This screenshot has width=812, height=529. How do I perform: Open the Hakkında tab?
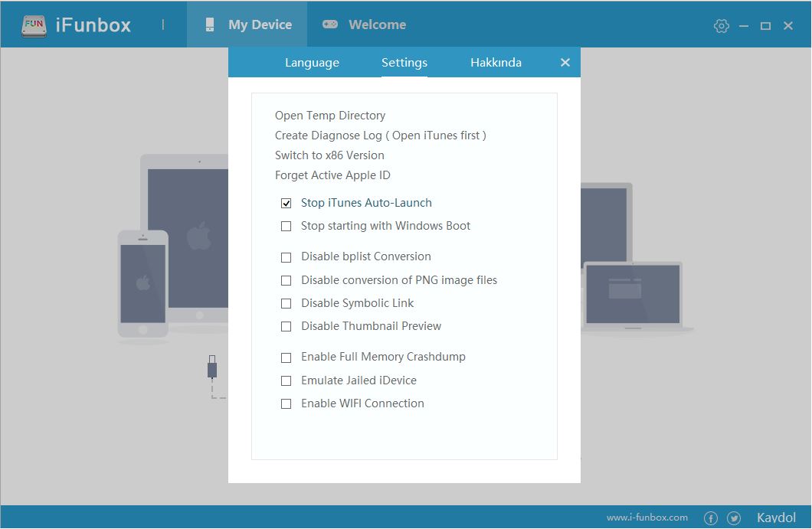pyautogui.click(x=496, y=63)
